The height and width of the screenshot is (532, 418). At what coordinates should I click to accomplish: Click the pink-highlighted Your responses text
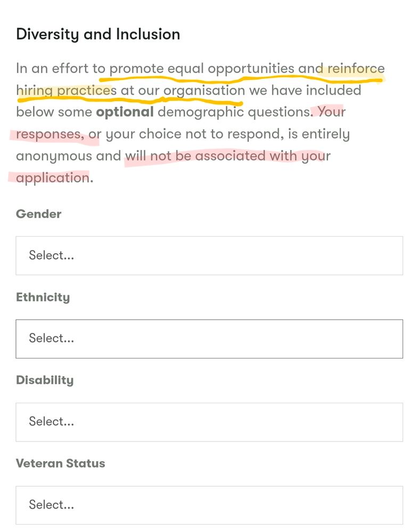[x=51, y=134]
